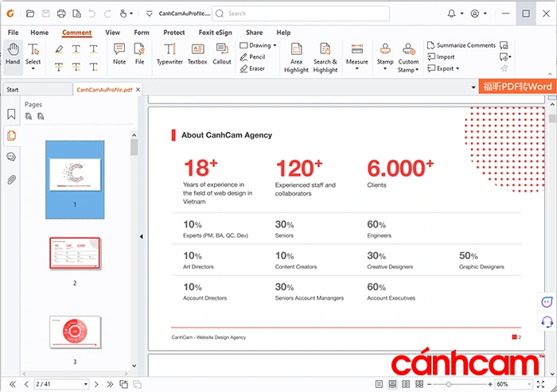Viewport: 557px width, 392px height.
Task: Click the Undo arrow
Action: [92, 14]
